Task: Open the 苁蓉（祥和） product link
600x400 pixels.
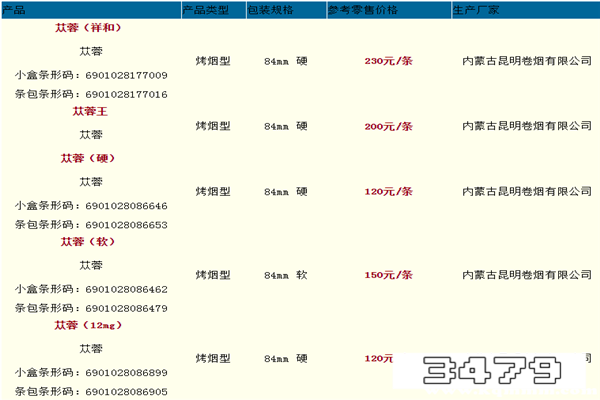Action: click(x=90, y=28)
